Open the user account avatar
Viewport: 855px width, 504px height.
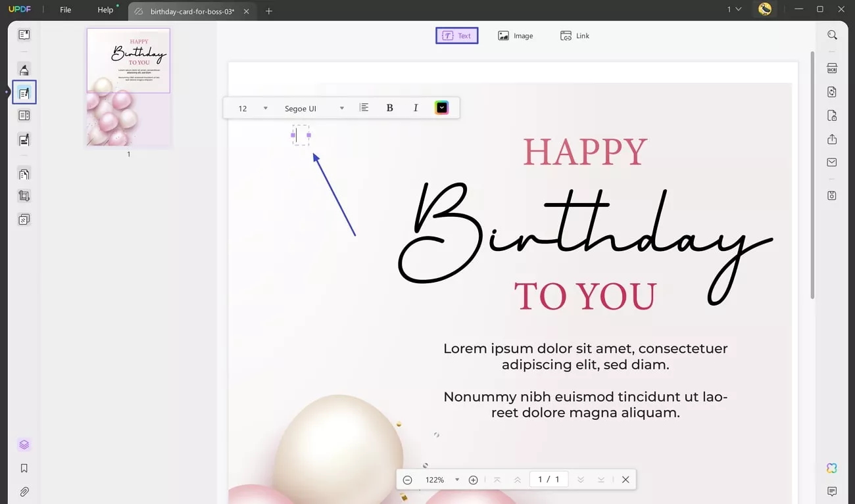[x=764, y=9]
